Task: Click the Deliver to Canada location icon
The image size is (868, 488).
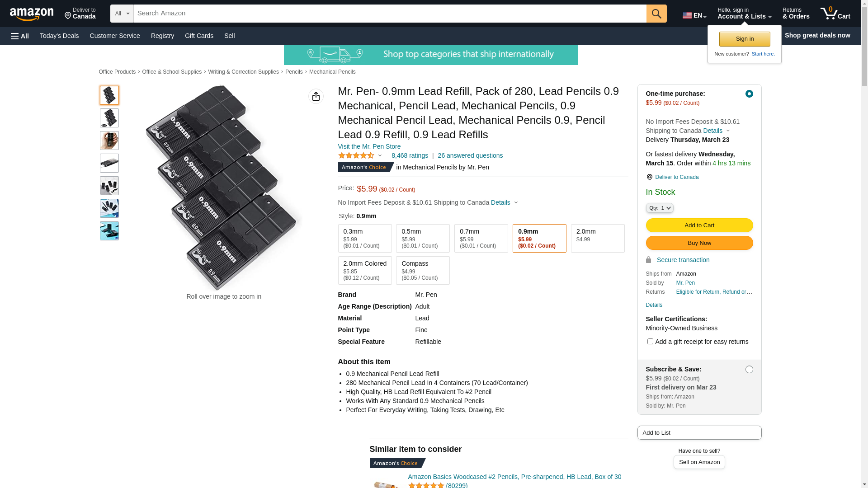Action: tap(649, 177)
